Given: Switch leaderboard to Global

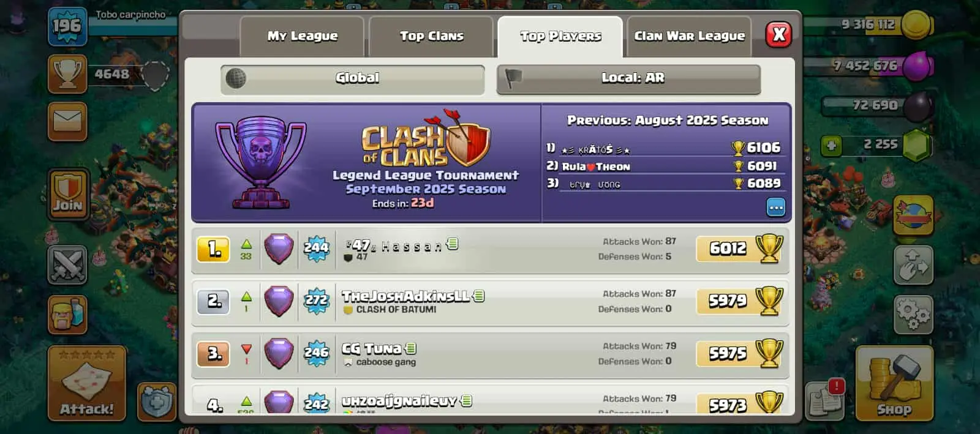Looking at the screenshot, I should pyautogui.click(x=353, y=79).
